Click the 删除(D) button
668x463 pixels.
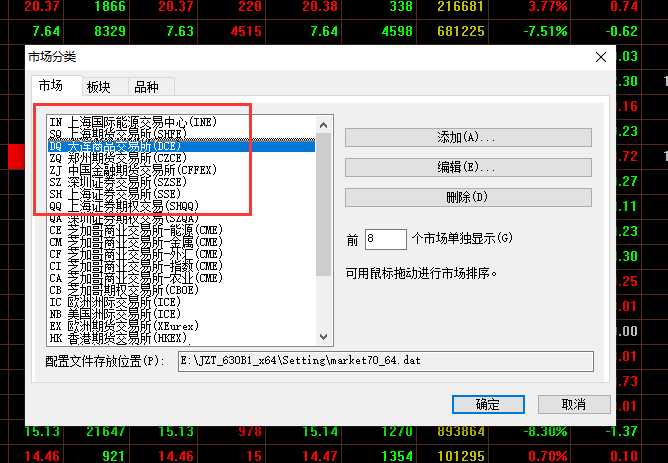point(468,197)
